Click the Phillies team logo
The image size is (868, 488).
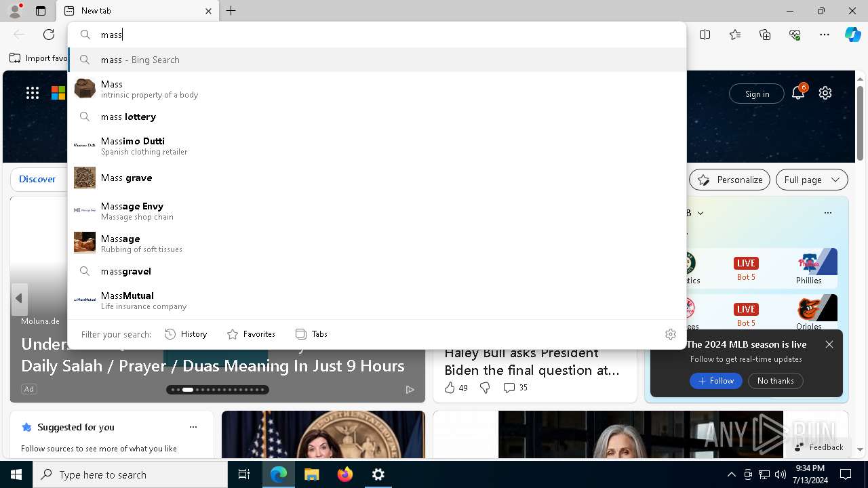[809, 263]
